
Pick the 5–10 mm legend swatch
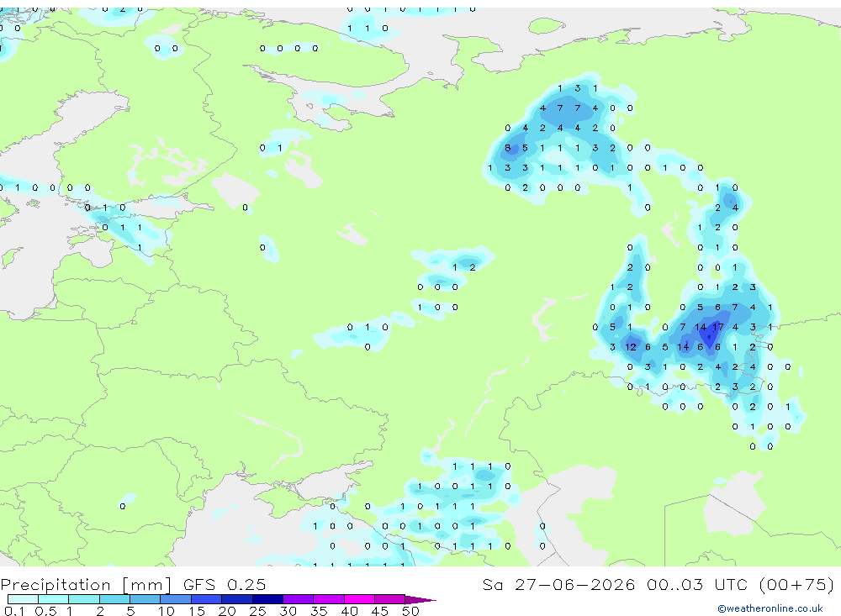(x=145, y=599)
